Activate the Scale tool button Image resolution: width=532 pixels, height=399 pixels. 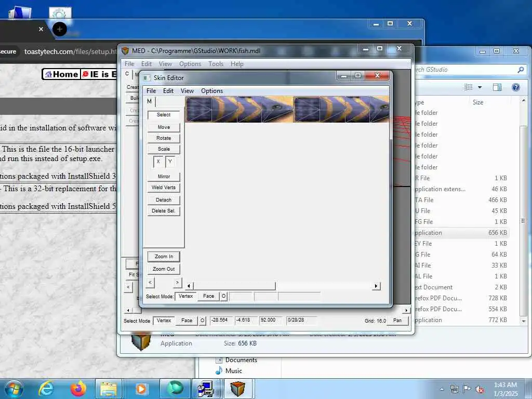[164, 149]
